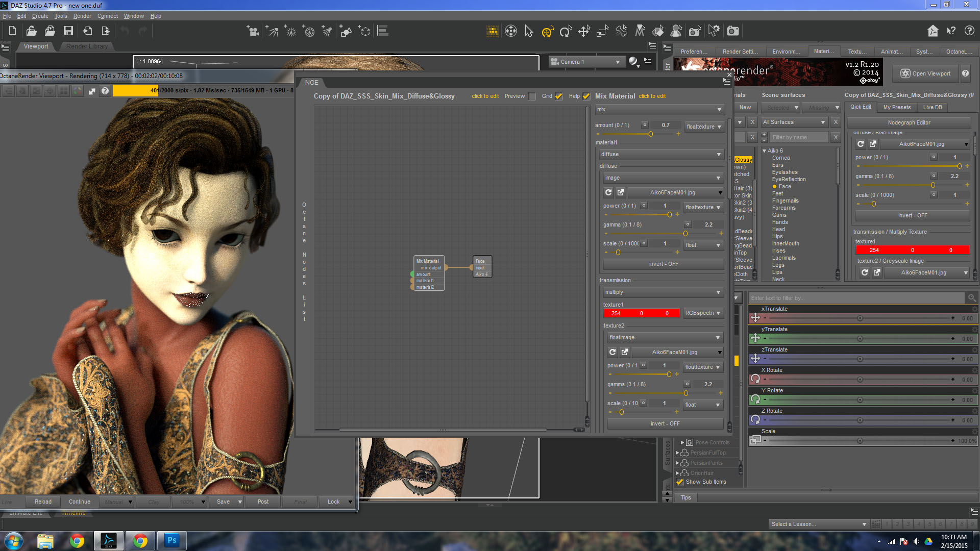Enable the Show Sub Items checkbox
Screen dimensions: 980x551
click(x=680, y=482)
